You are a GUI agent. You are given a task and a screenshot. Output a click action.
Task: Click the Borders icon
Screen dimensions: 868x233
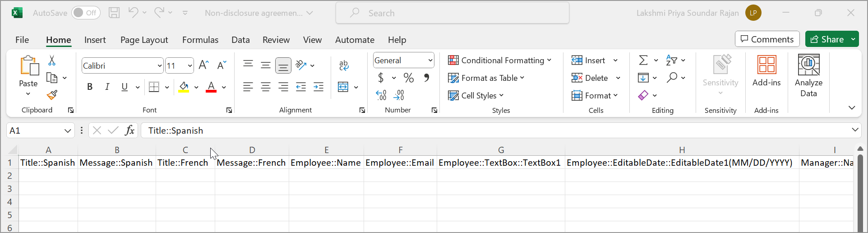tap(154, 87)
